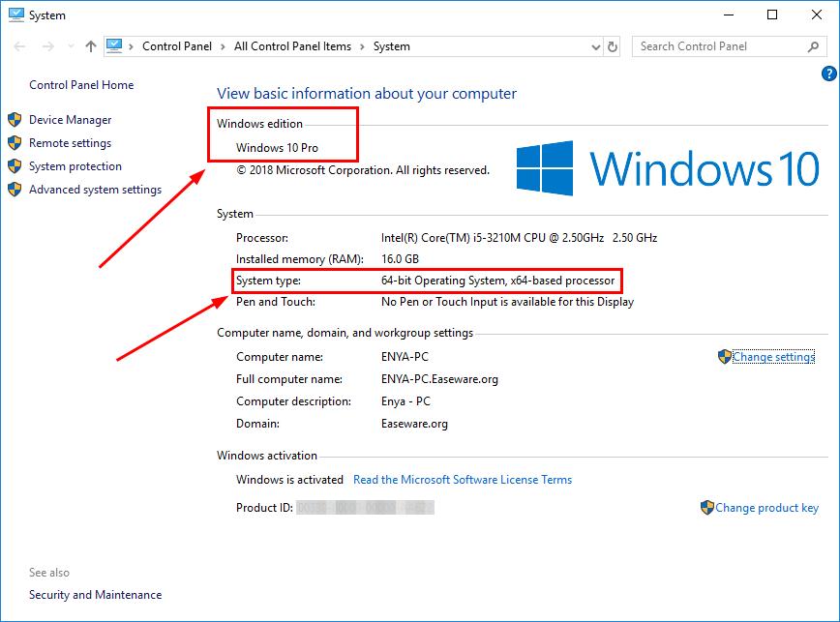Click the computer icon in address bar

click(115, 46)
